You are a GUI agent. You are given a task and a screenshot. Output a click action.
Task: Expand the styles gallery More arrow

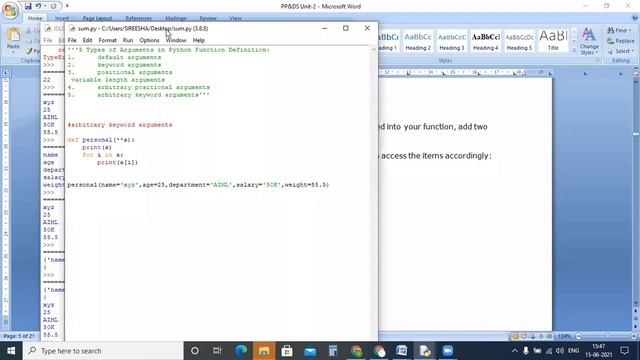[574, 49]
